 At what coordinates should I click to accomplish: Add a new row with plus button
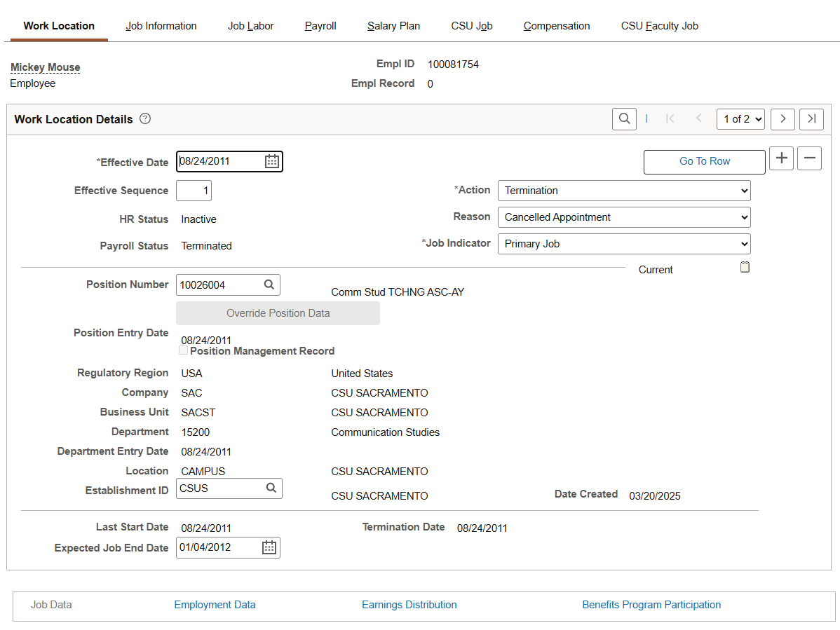click(781, 158)
